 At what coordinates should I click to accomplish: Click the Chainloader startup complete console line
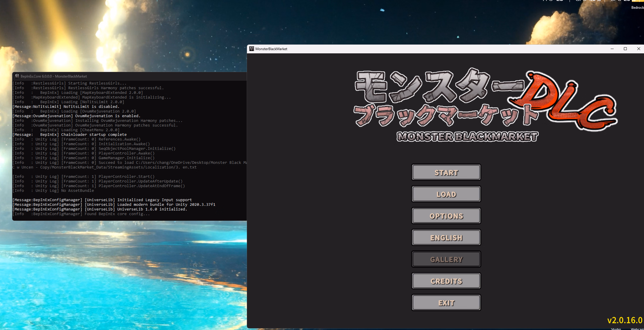tap(93, 135)
